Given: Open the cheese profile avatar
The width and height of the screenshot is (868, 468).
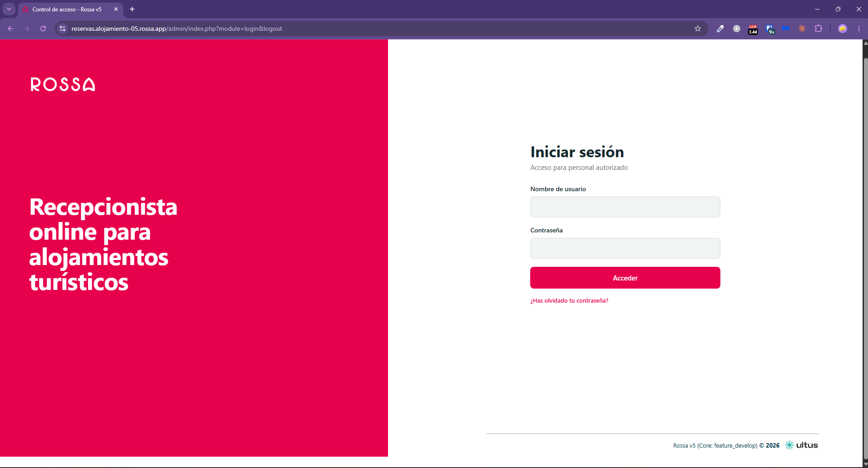Looking at the screenshot, I should pyautogui.click(x=843, y=29).
